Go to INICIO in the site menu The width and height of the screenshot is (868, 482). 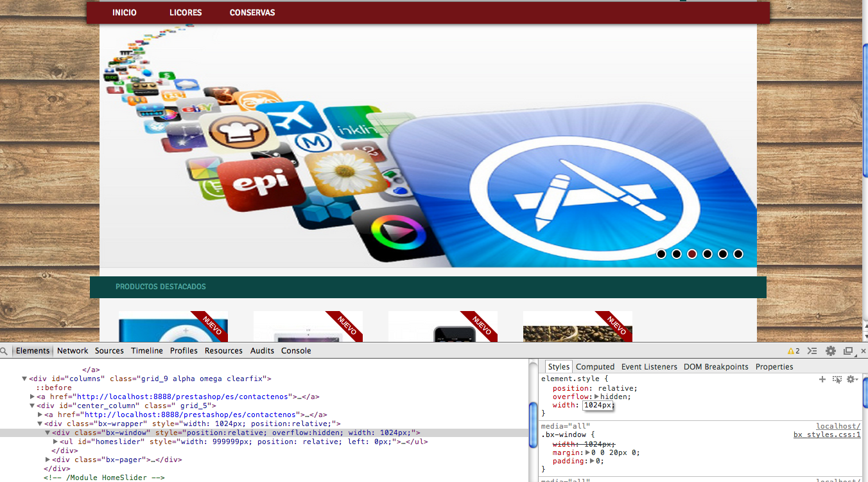click(x=125, y=13)
